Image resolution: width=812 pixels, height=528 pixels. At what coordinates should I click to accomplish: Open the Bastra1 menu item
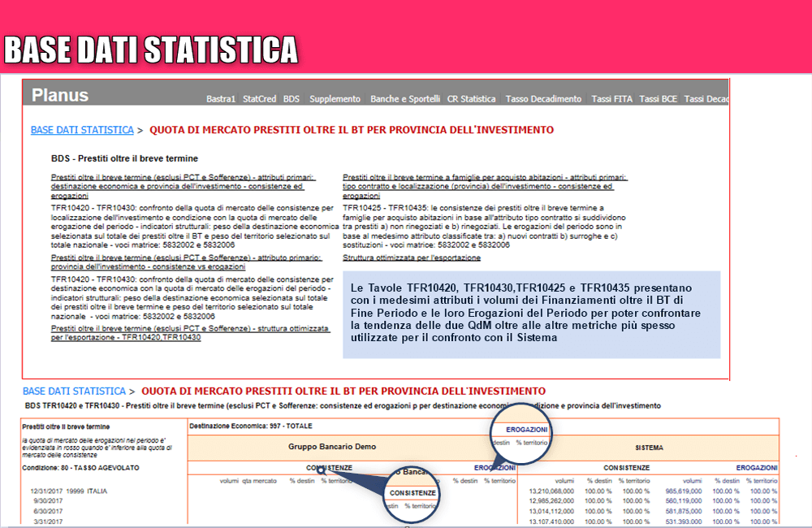click(x=221, y=99)
